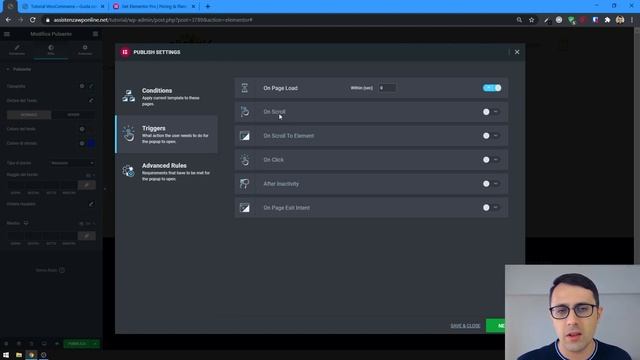Click the Save & Close link
This screenshot has height=360, width=640.
click(x=465, y=326)
